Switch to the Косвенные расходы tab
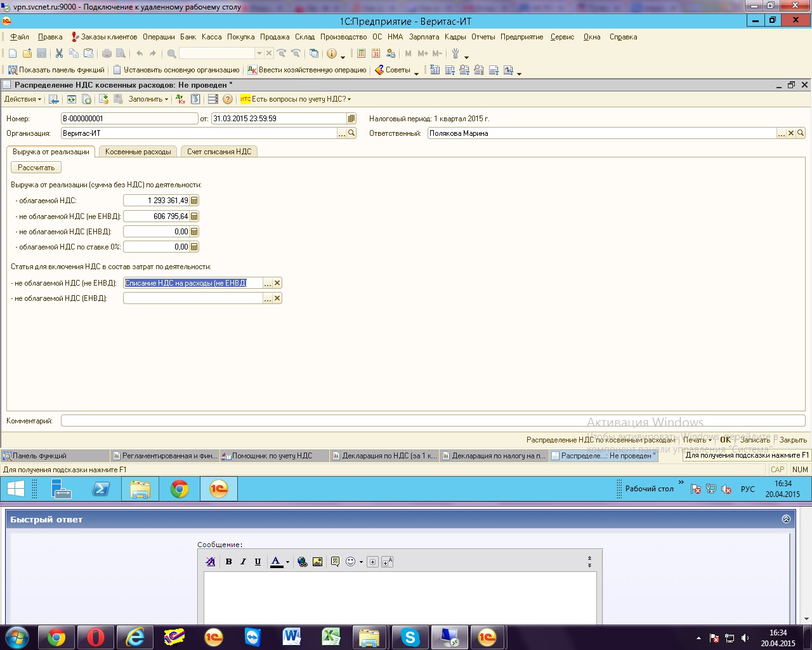Viewport: 812px width, 650px height. pyautogui.click(x=138, y=152)
